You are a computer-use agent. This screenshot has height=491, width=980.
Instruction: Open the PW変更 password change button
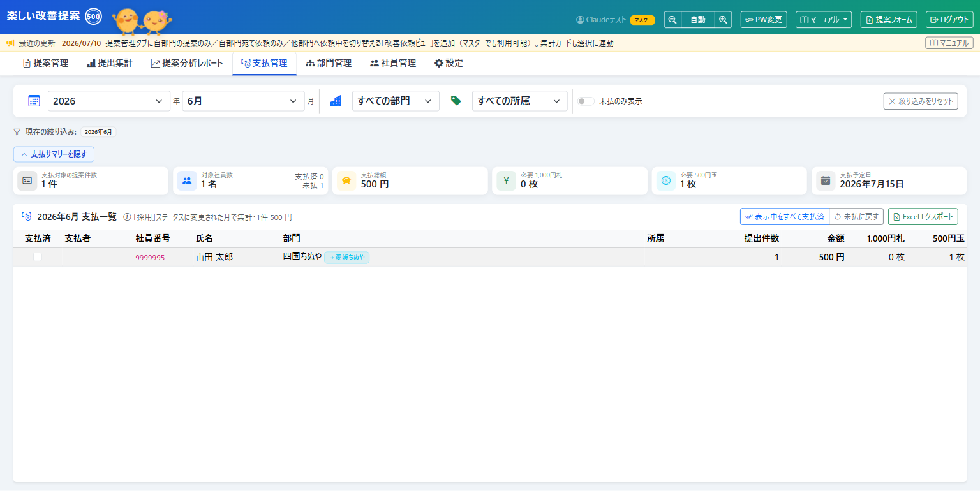tap(764, 20)
